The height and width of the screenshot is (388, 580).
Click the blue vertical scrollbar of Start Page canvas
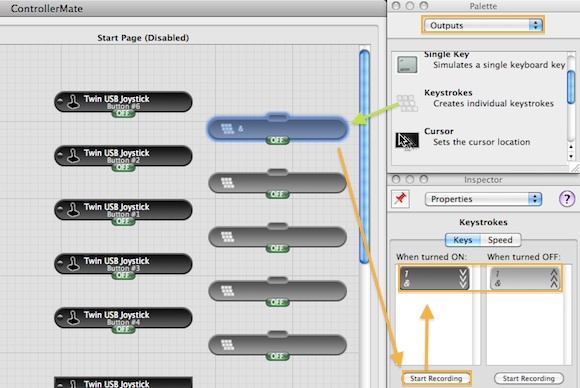tap(364, 156)
